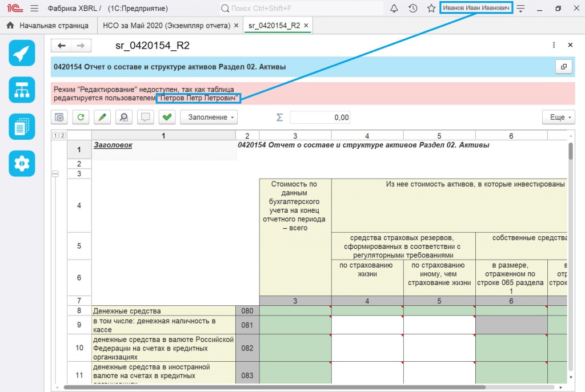
Task: Open the notifications bell
Action: click(x=394, y=8)
